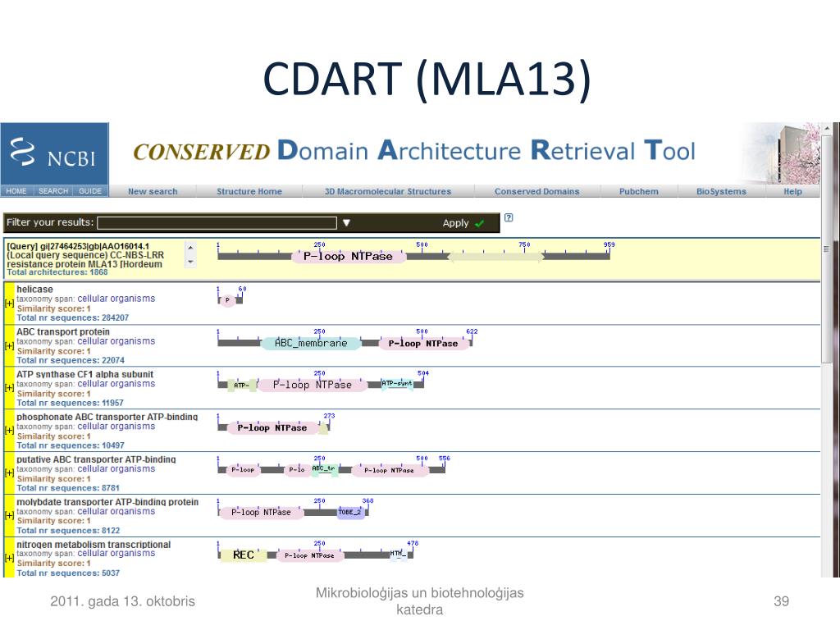Select the ATP-synt domain graphic
Image resolution: width=840 pixels, height=630 pixels.
[397, 384]
